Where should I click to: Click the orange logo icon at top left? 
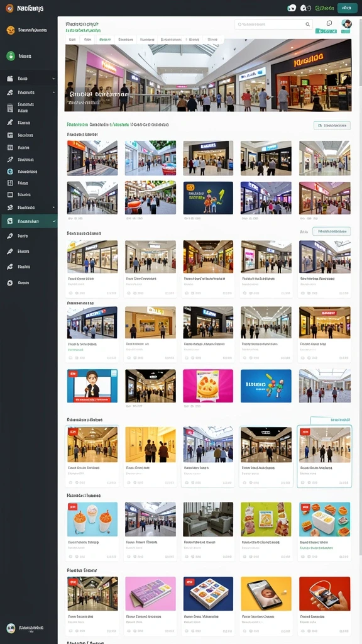point(9,8)
